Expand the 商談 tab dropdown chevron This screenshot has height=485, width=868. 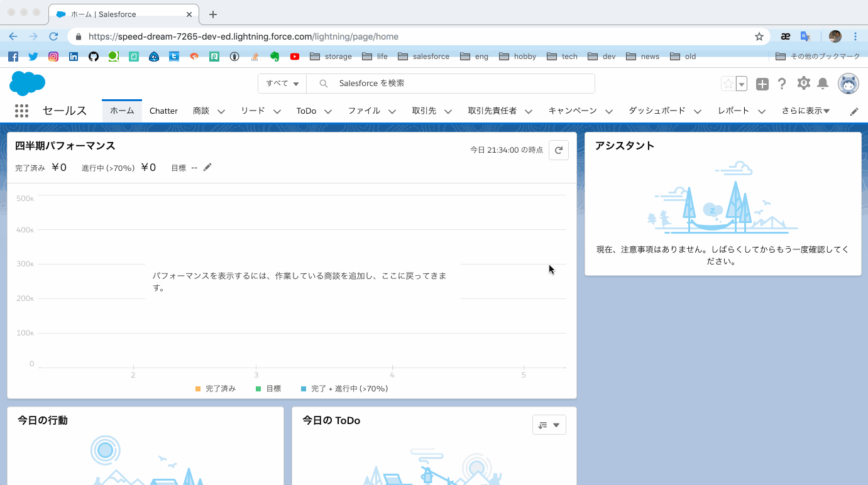click(221, 111)
